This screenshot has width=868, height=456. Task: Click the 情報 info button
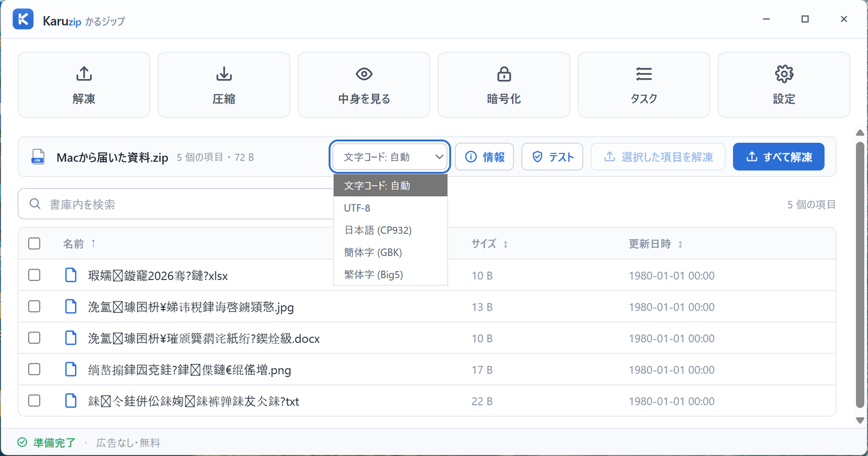[x=484, y=157]
